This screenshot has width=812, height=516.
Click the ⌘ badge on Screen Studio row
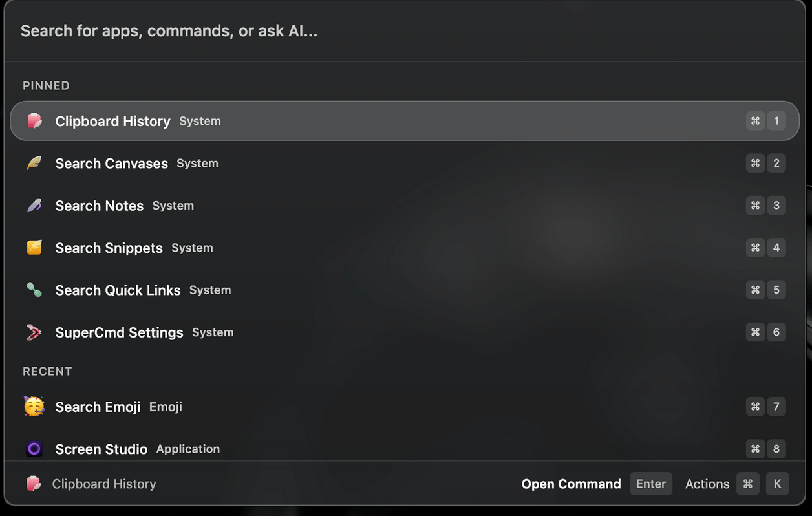(x=755, y=449)
